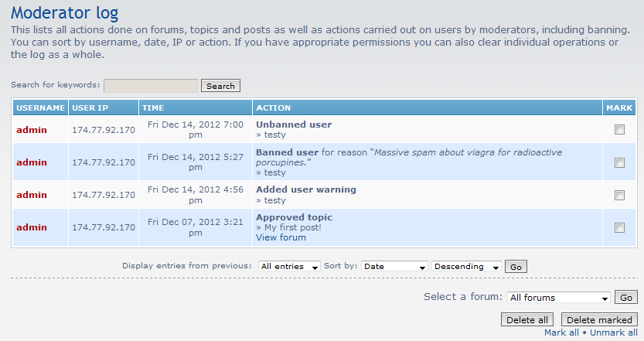Open the 'Descending' sort order dropdown
Screen dimensions: 644x341
466,267
